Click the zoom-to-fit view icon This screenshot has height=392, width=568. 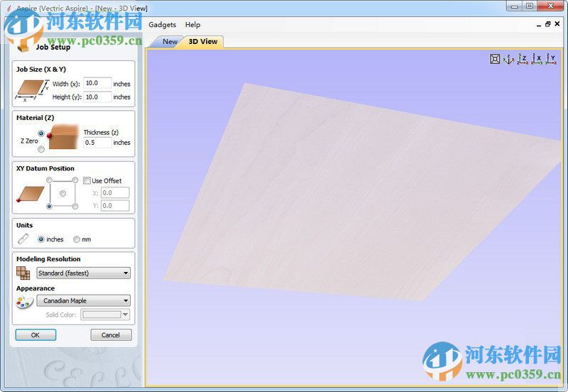point(494,59)
